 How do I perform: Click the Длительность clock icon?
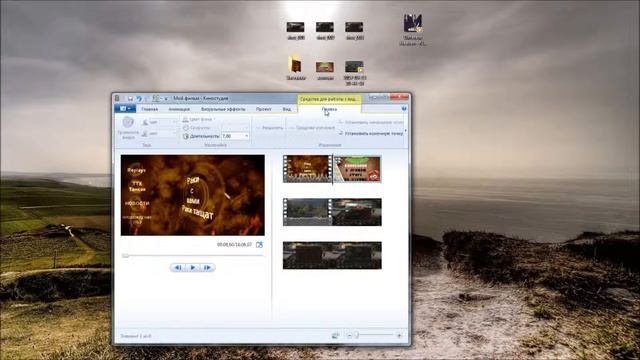click(186, 136)
